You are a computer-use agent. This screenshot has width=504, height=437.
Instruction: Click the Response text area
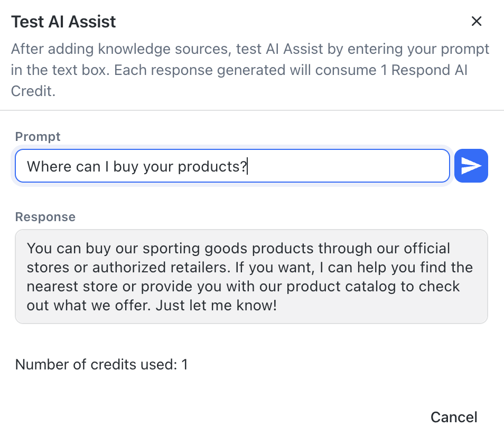coord(251,276)
